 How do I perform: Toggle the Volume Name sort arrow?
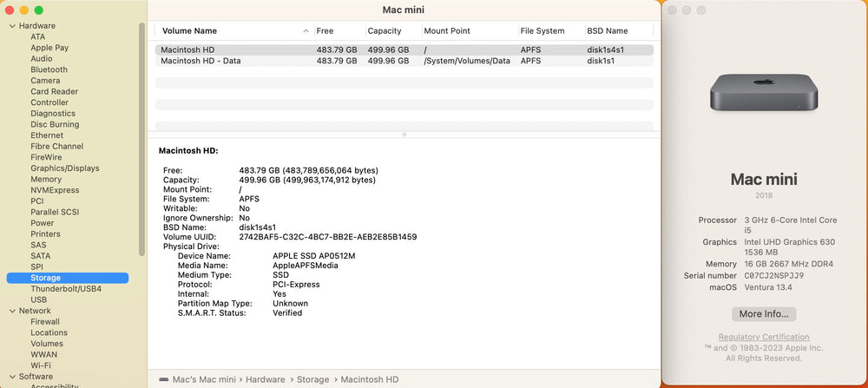coord(306,31)
